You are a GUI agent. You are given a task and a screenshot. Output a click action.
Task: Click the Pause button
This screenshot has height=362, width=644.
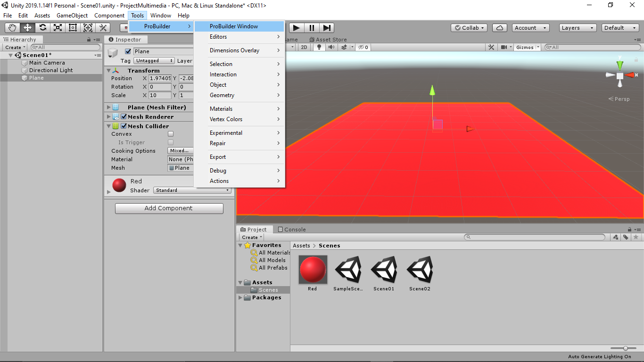312,28
